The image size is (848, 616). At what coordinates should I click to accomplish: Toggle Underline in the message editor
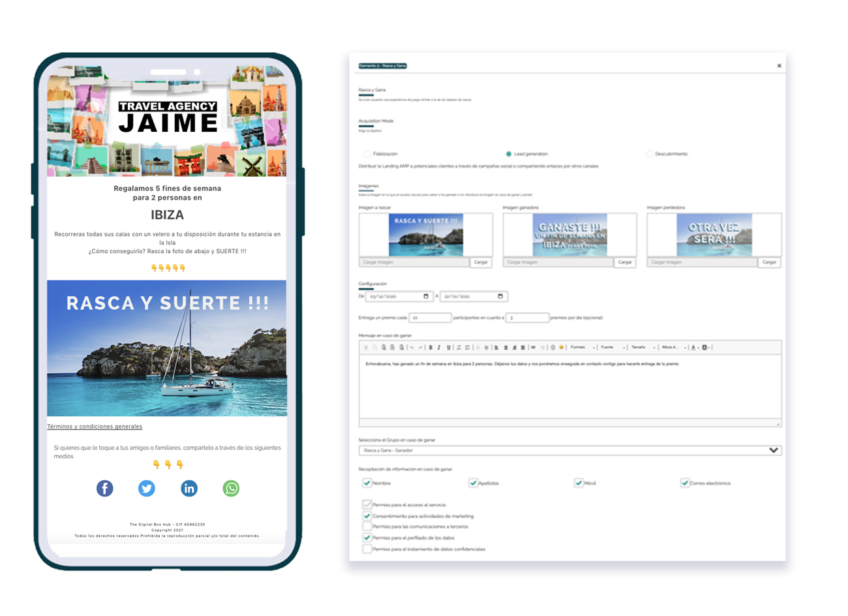click(x=448, y=347)
